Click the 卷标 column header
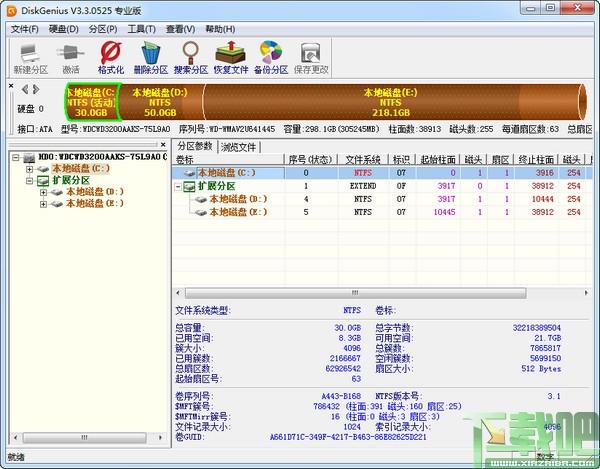This screenshot has width=600, height=469. click(228, 160)
